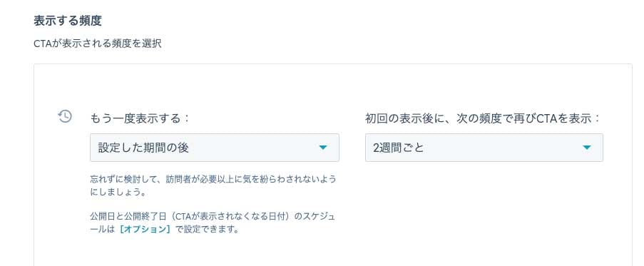This screenshot has width=644, height=266.
Task: Click the CTAが表示される頻度を選択 subtitle
Action: (x=97, y=44)
